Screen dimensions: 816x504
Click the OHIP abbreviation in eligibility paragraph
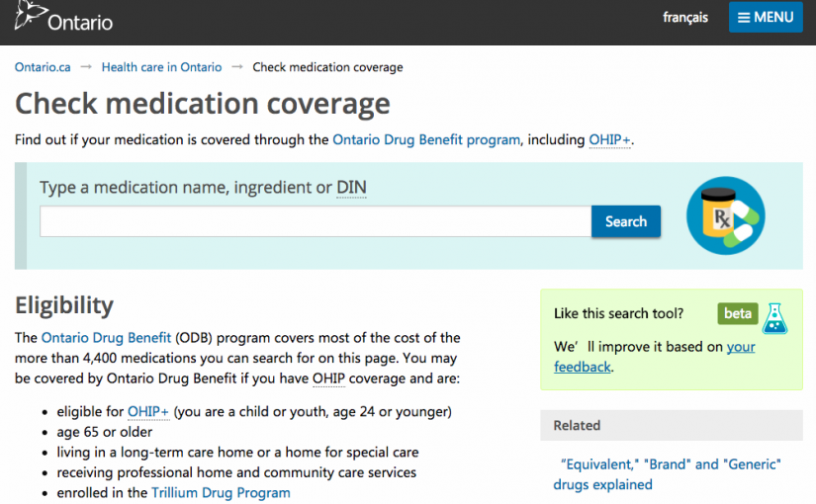328,378
